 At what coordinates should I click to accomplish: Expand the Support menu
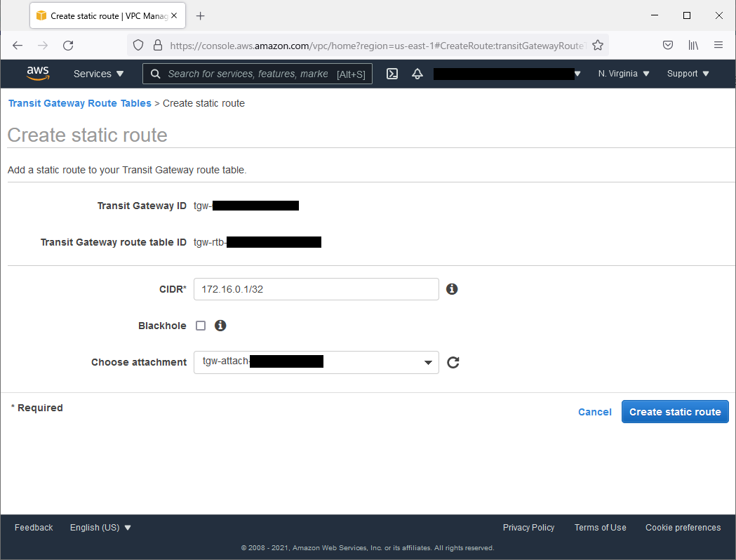[688, 74]
